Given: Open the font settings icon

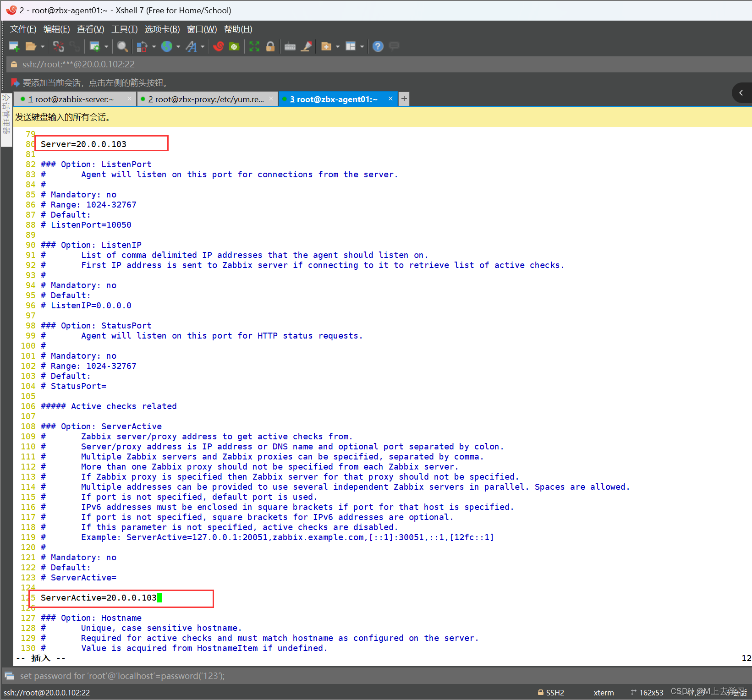Looking at the screenshot, I should (x=191, y=46).
